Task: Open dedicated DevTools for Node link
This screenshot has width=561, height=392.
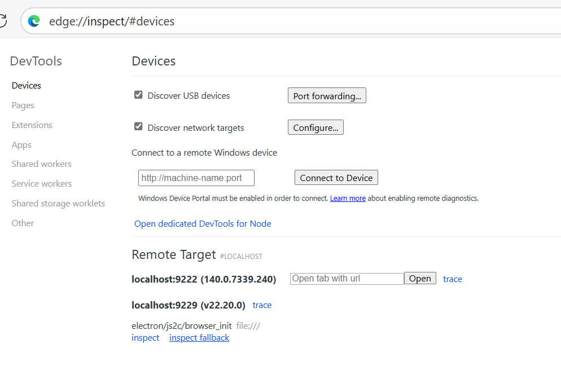Action: coord(203,223)
